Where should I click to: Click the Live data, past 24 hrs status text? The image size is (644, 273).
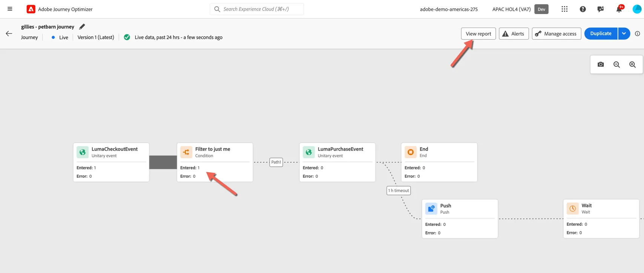(x=178, y=37)
